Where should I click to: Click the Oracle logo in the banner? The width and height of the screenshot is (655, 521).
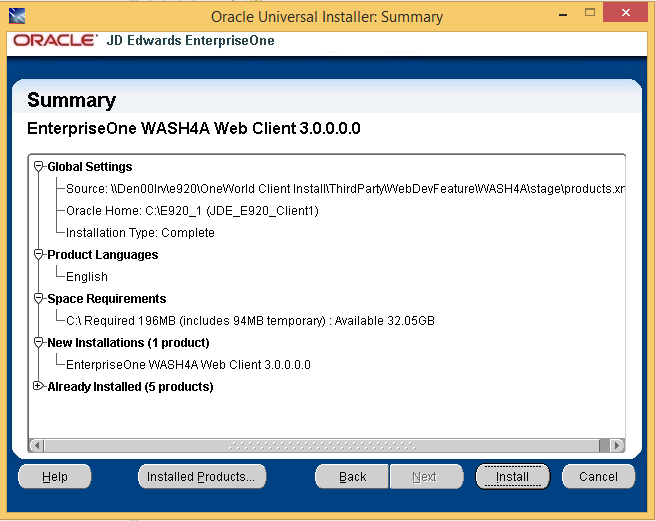point(55,41)
